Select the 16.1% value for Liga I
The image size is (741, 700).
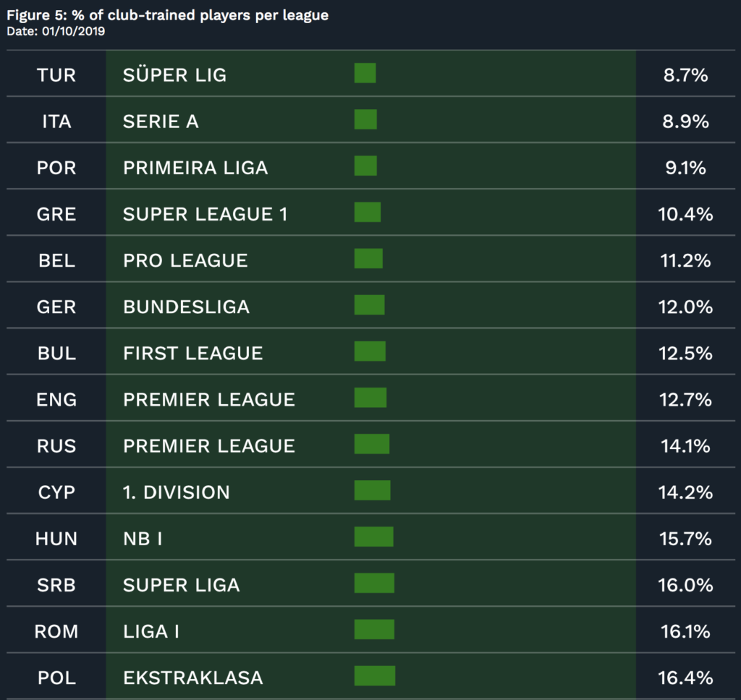[x=685, y=631]
